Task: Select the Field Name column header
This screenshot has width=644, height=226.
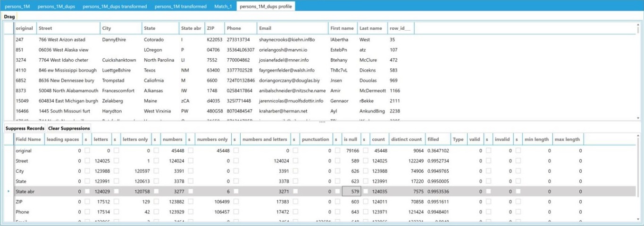Action: [x=28, y=139]
